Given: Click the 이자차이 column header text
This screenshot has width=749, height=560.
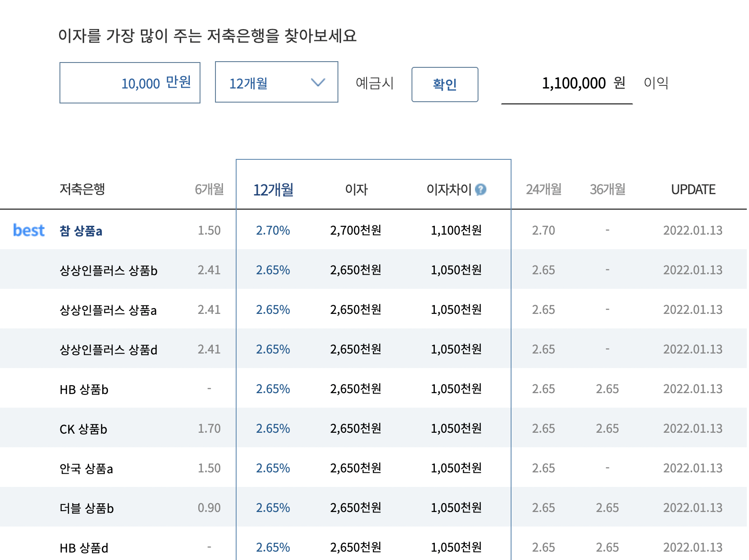Looking at the screenshot, I should click(449, 189).
